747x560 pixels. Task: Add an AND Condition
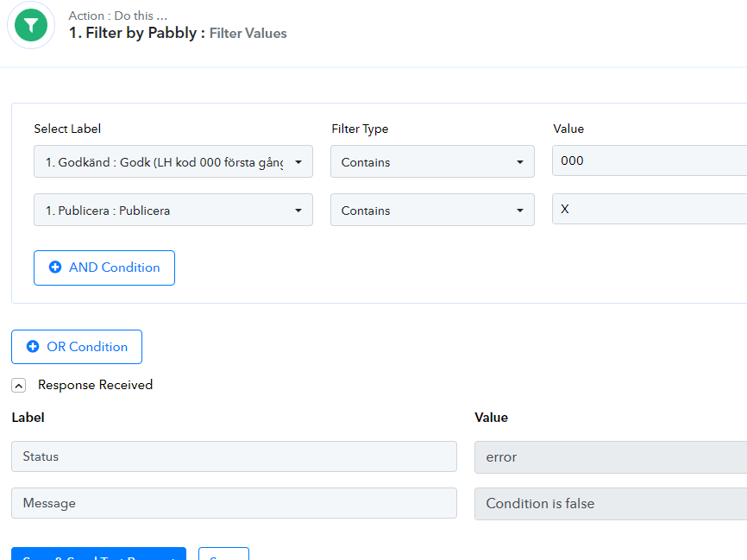pos(104,267)
